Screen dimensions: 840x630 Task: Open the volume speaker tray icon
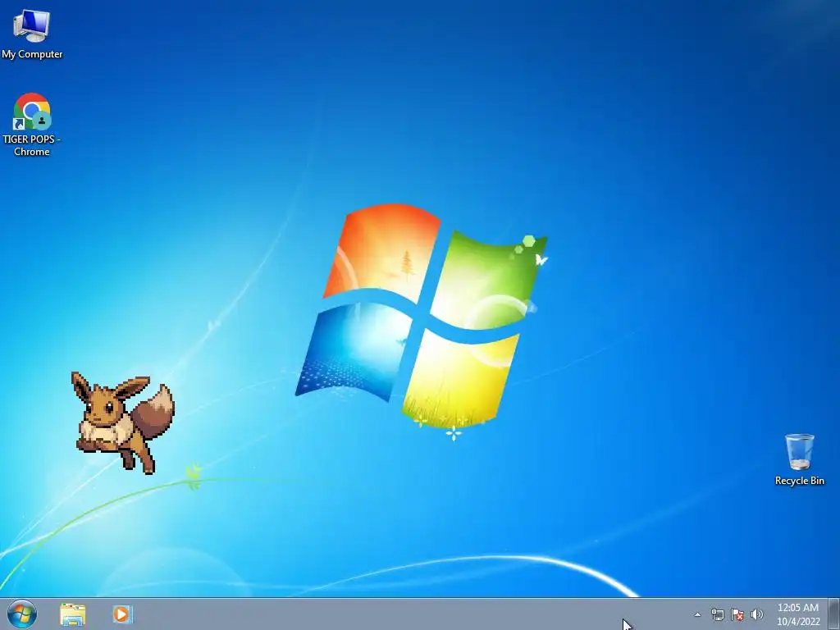tap(757, 614)
